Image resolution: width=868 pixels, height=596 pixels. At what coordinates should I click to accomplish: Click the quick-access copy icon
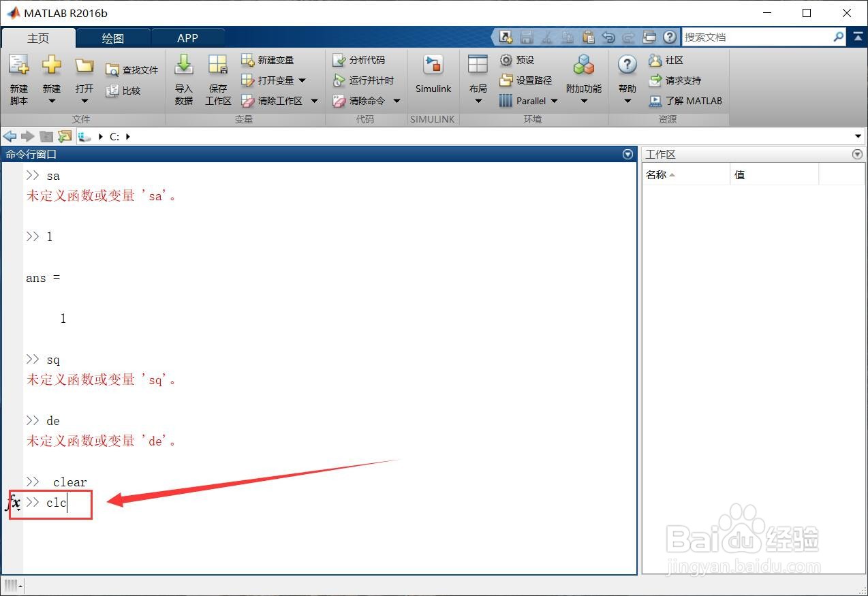coord(568,37)
